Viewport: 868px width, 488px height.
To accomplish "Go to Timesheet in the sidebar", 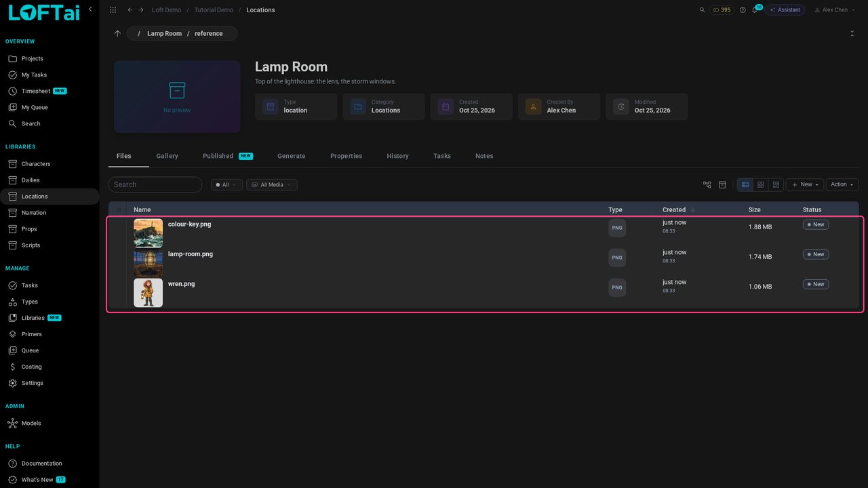I will tap(50, 91).
